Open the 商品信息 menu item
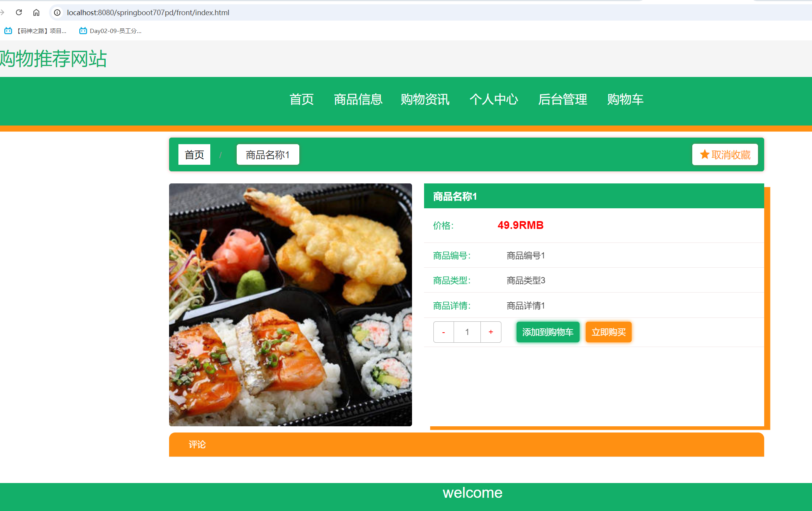Screen dimensions: 812x511 click(358, 100)
